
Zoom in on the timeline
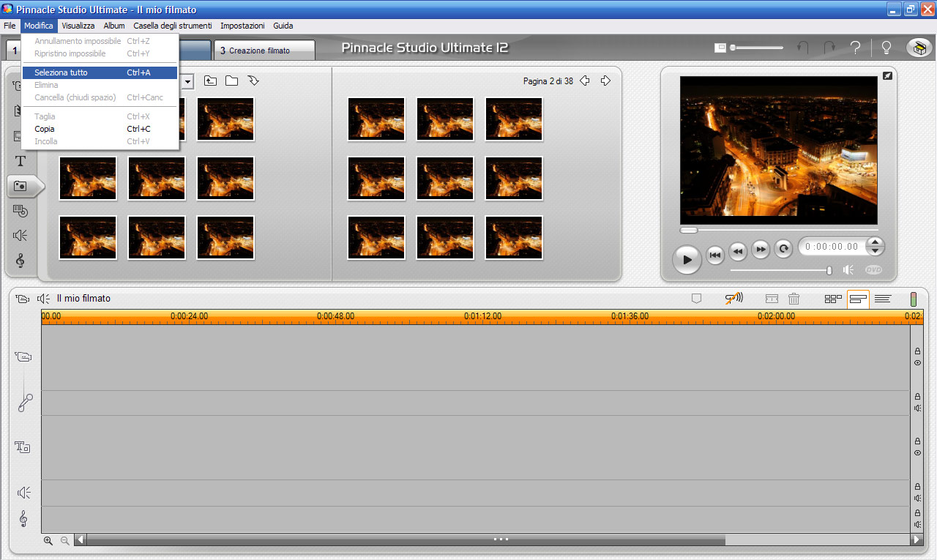(x=48, y=540)
